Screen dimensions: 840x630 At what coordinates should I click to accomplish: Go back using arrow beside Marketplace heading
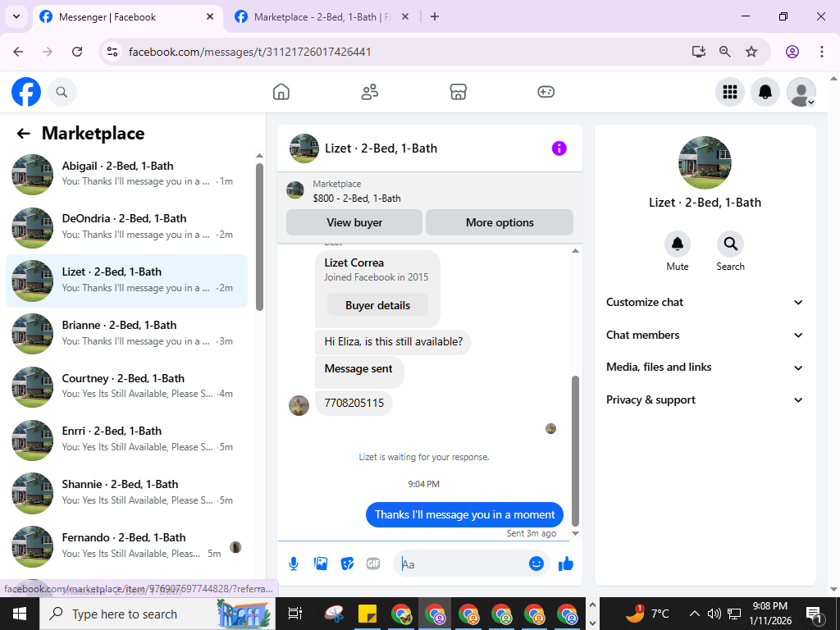coord(23,134)
